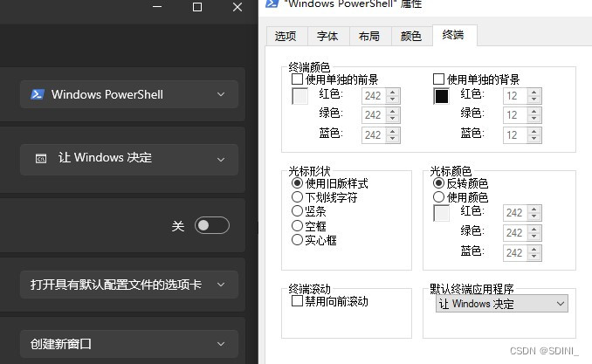This screenshot has width=592, height=364.
Task: Enable 使用单独的前景 checkbox
Action: tap(297, 79)
